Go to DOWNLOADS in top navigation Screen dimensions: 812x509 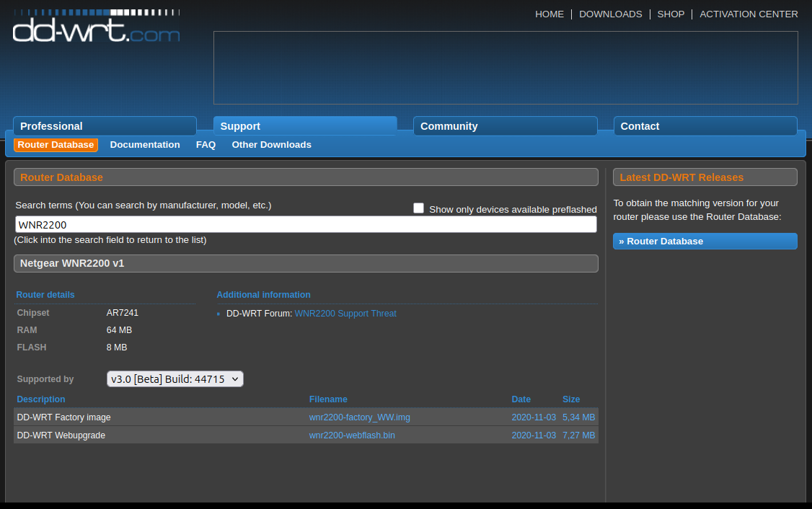[x=611, y=14]
